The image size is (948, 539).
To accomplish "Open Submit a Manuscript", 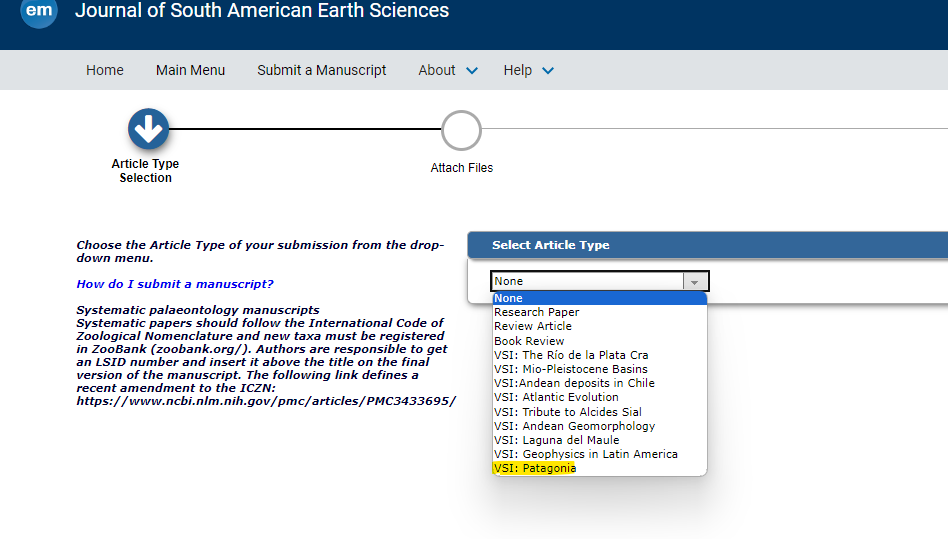I will (x=322, y=70).
